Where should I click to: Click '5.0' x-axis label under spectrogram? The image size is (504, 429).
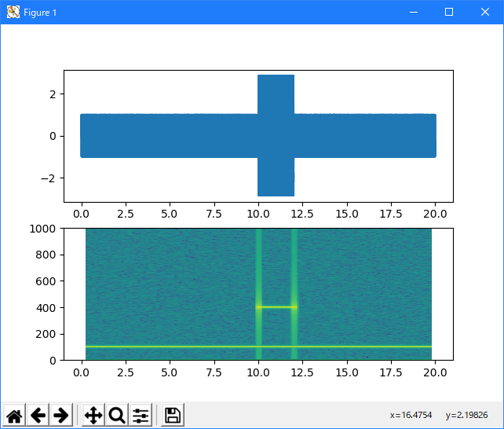[x=169, y=372]
